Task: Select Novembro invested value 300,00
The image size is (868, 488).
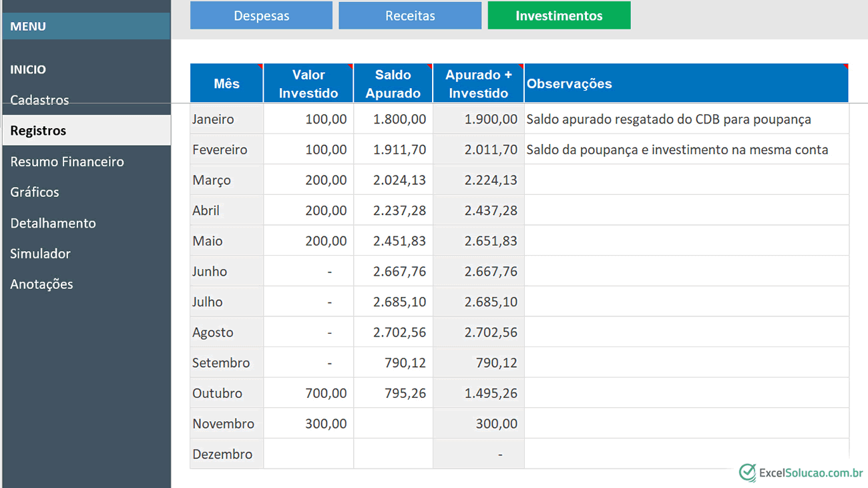Action: (308, 423)
